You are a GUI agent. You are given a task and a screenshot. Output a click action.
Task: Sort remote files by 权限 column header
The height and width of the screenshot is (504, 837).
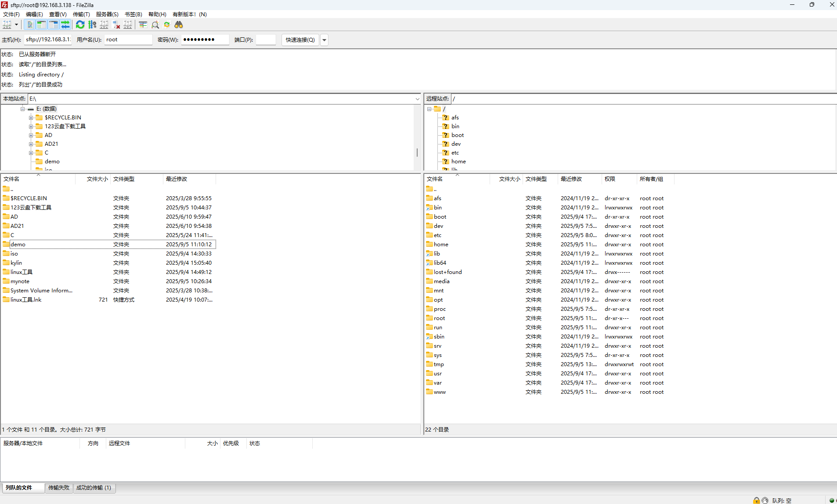[610, 179]
